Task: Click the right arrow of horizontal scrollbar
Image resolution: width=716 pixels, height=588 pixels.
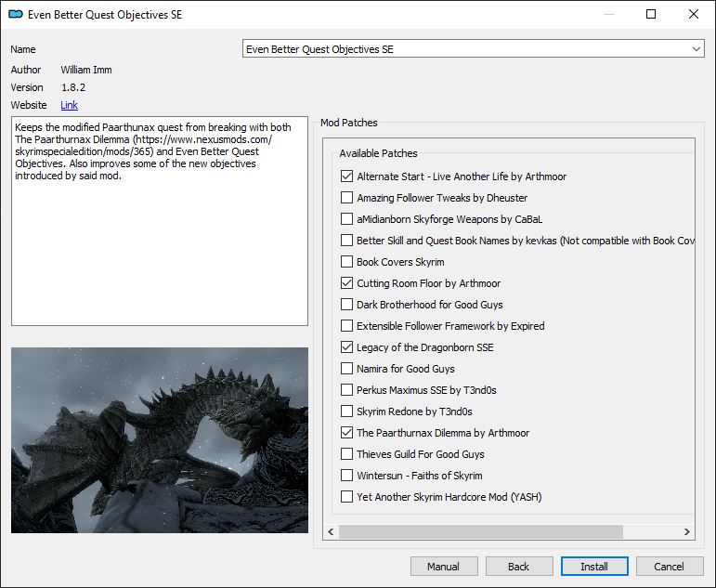Action: pos(687,532)
